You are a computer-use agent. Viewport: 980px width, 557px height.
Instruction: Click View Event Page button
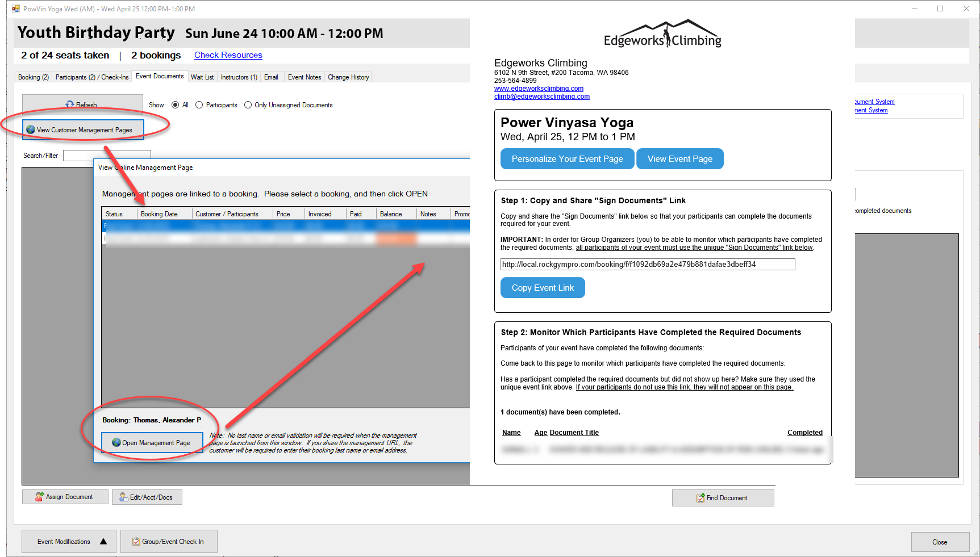click(x=680, y=159)
